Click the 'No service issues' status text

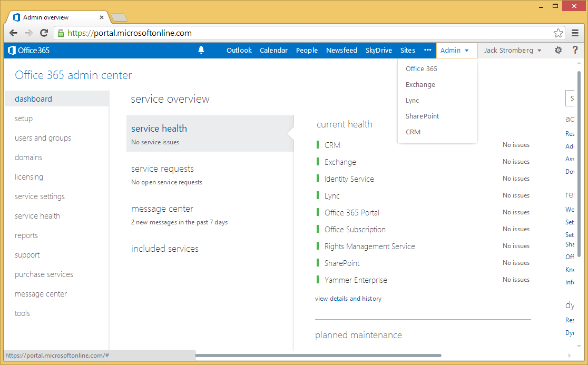tap(155, 142)
